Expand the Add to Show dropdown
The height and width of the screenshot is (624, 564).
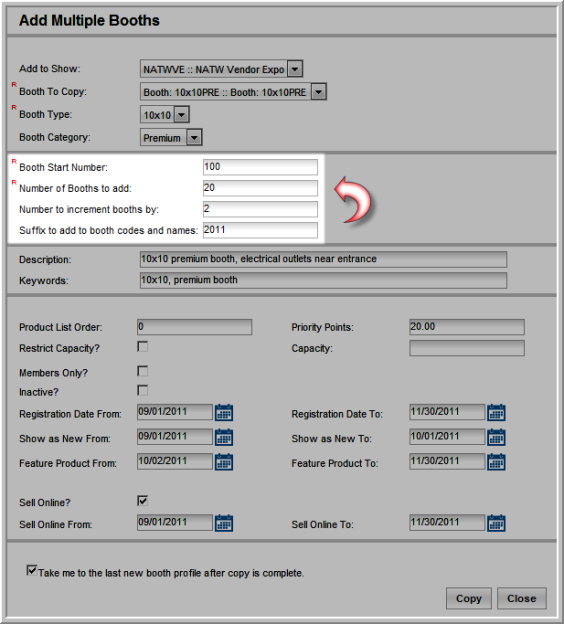[295, 69]
